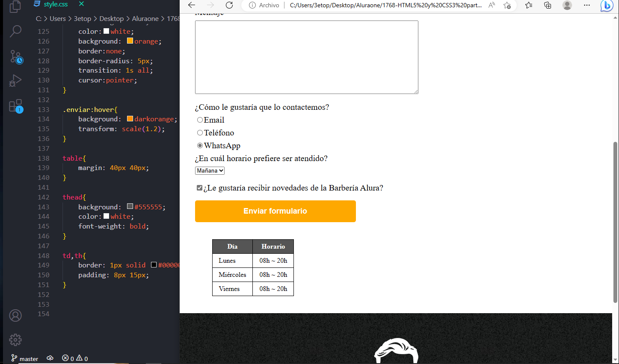Click the Día table header

click(232, 247)
